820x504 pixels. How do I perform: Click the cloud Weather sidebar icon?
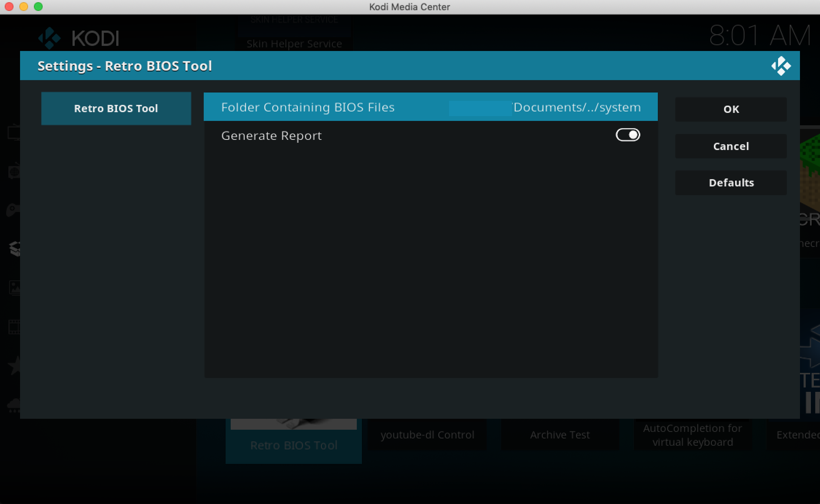14,404
